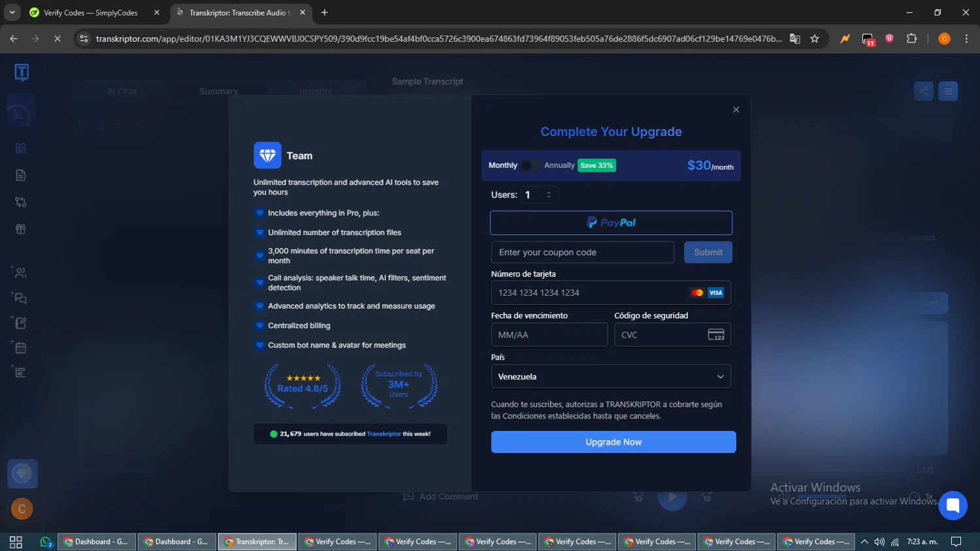Click the site info icon in address bar
Screen dimensions: 980x551
[x=84, y=39]
